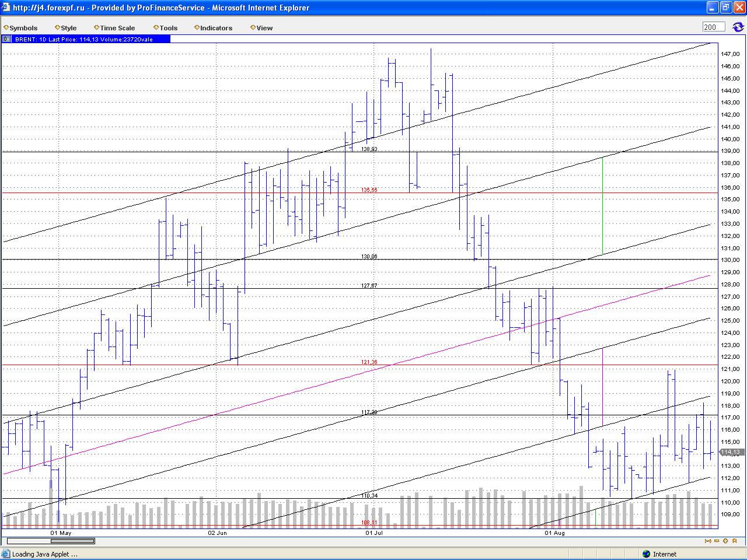Click the bars count field showing 200

(713, 27)
